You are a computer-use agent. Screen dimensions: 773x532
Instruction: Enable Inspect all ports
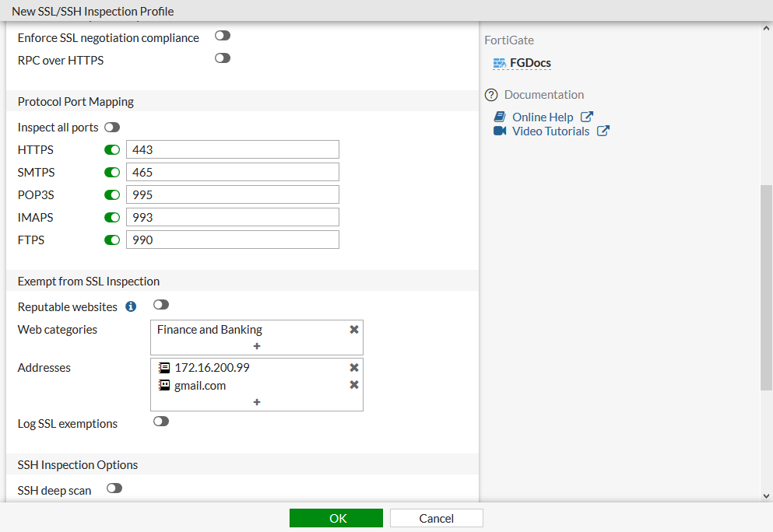click(x=111, y=127)
